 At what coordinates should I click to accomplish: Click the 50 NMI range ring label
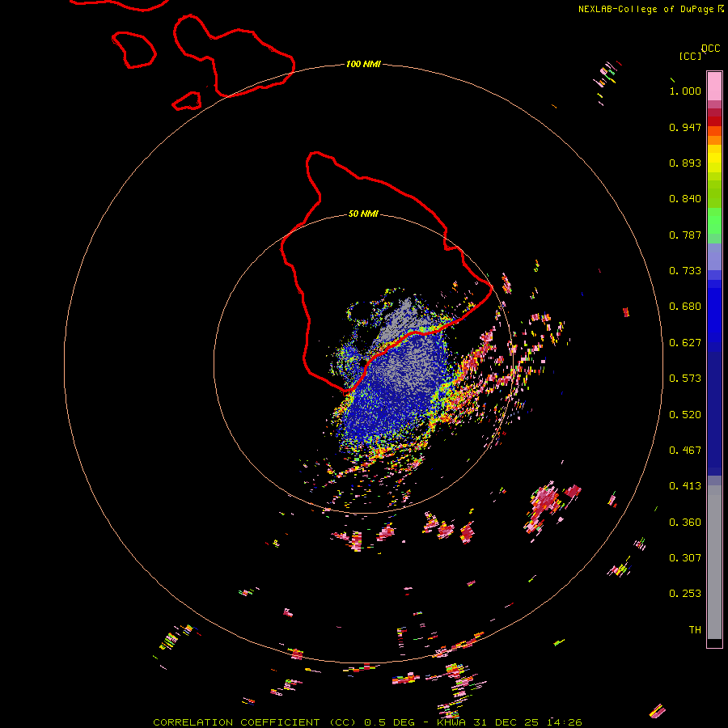[363, 214]
